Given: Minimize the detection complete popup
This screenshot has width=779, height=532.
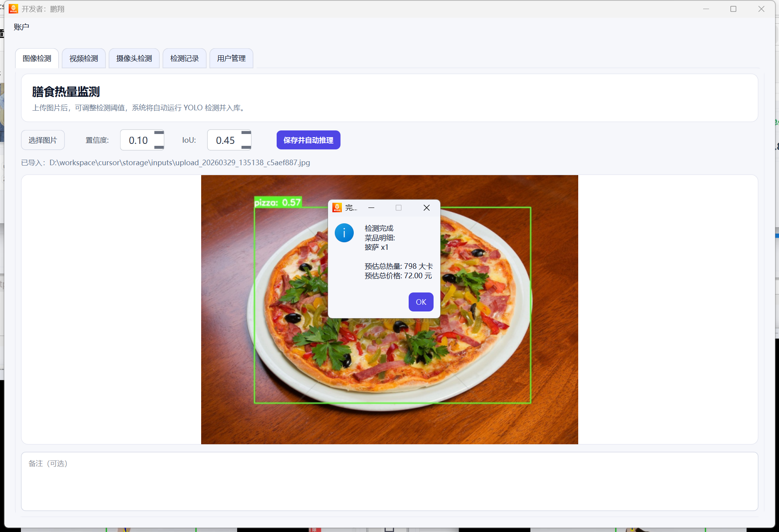Looking at the screenshot, I should (371, 208).
